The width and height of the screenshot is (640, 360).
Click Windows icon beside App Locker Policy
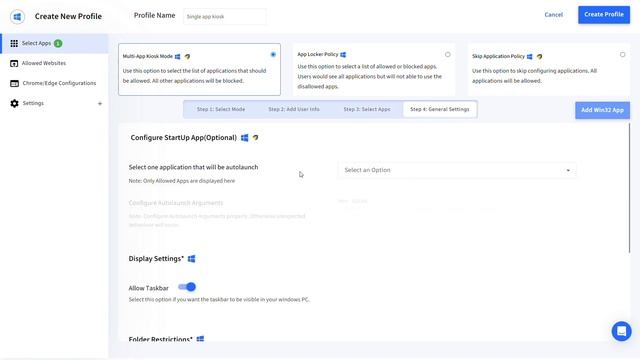point(343,54)
